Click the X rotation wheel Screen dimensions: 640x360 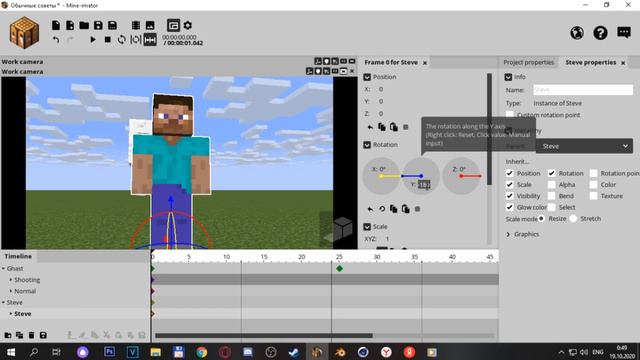[x=381, y=176]
